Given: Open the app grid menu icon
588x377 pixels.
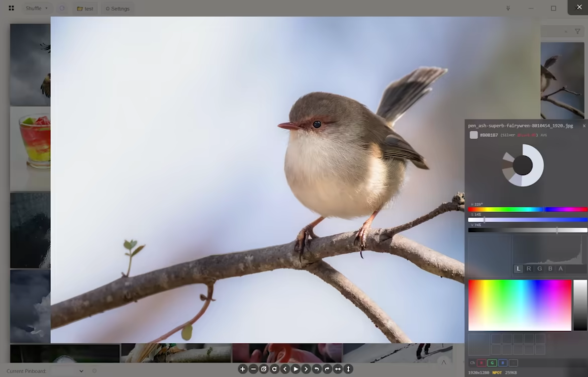Looking at the screenshot, I should pyautogui.click(x=11, y=8).
